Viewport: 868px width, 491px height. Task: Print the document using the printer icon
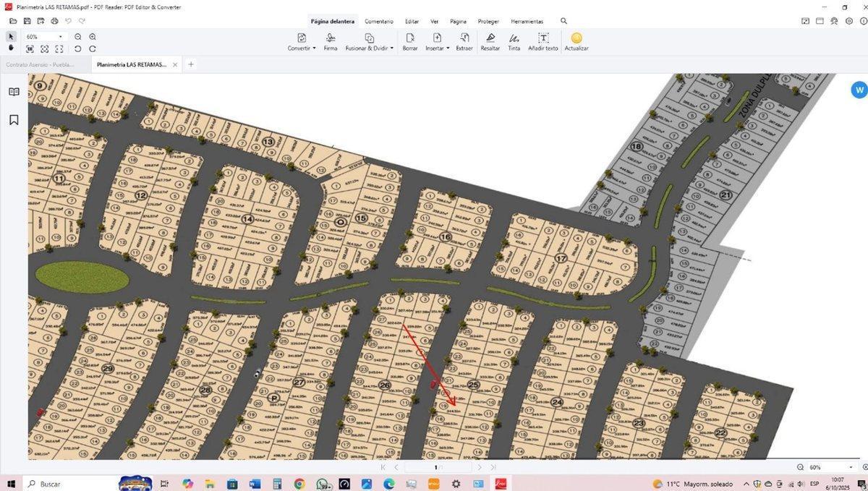coord(54,21)
